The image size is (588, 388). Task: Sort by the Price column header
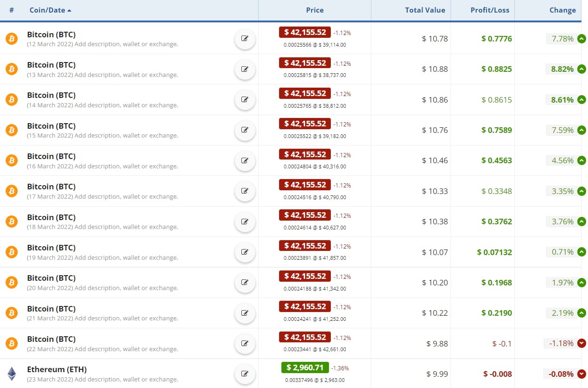(x=315, y=10)
